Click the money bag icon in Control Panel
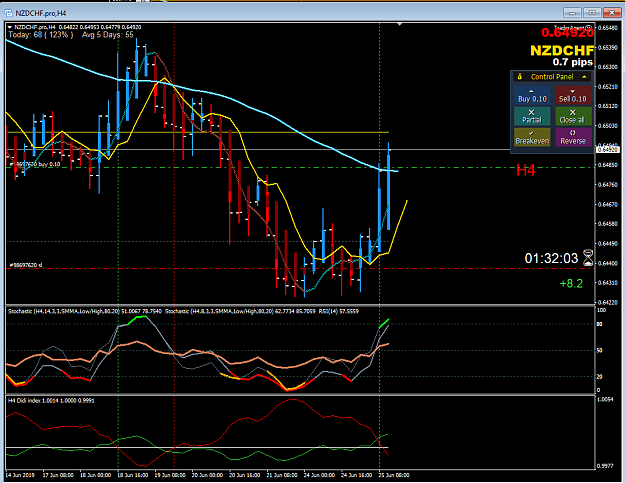Screen dimensions: 625x483 coord(519,77)
